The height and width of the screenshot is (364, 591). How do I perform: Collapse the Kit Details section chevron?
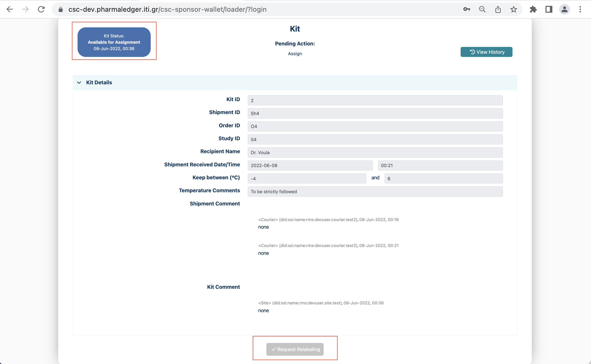79,83
